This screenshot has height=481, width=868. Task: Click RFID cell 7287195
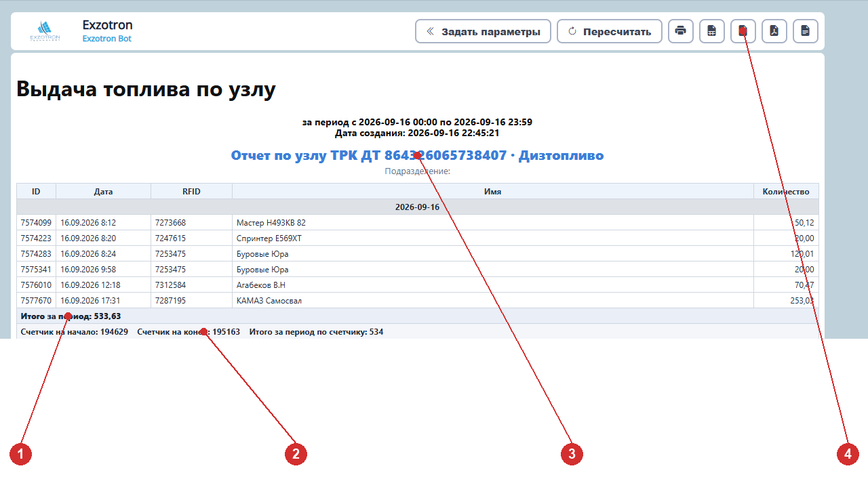pyautogui.click(x=191, y=300)
